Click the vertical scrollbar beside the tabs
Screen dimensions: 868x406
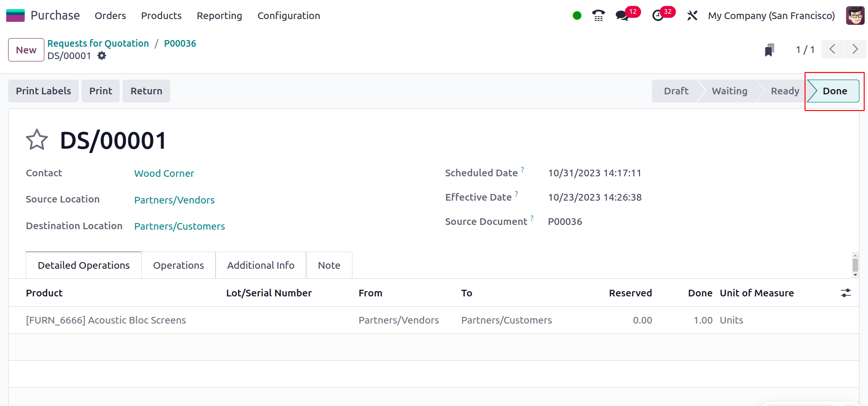pos(855,265)
